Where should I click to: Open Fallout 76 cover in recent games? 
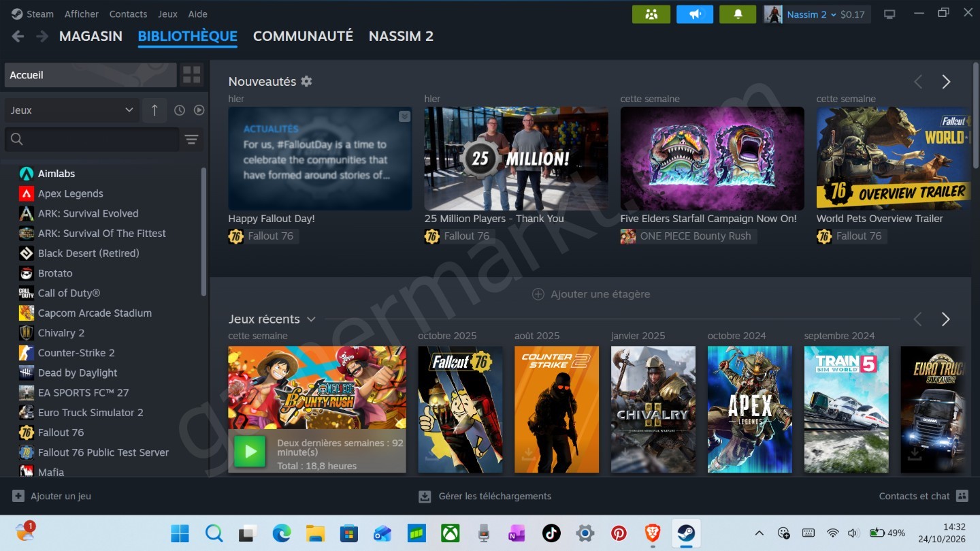[460, 409]
